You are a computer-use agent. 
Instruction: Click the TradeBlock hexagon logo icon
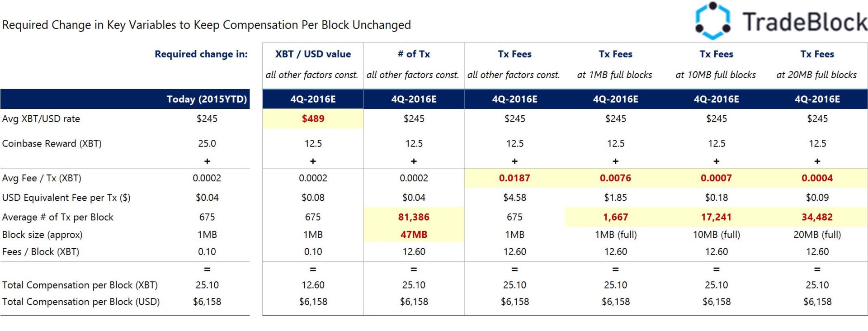tap(712, 21)
